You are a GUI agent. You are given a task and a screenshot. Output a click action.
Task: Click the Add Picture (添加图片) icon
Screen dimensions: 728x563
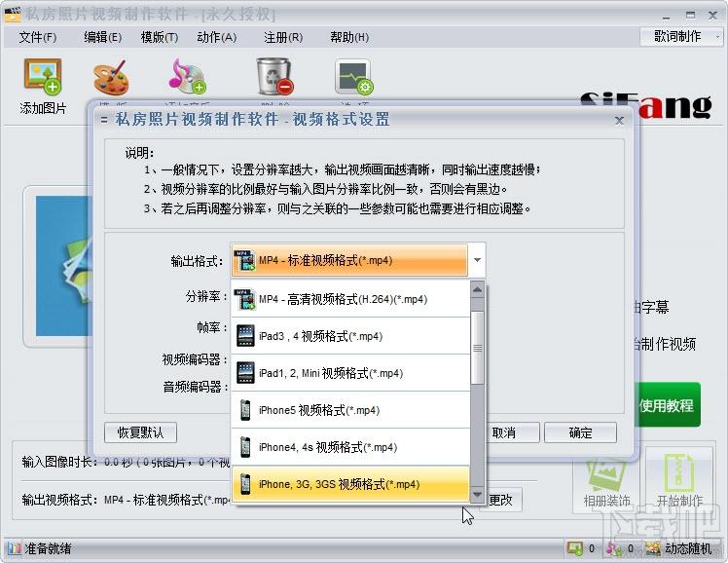tap(43, 76)
